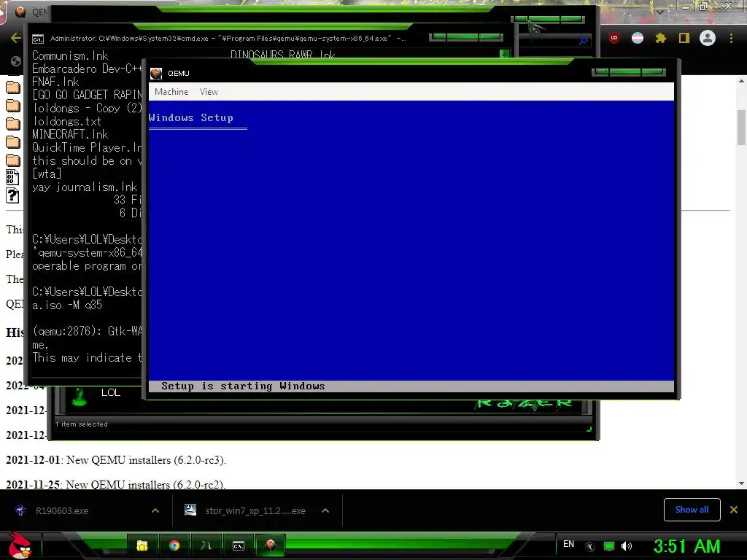Viewport: 747px width, 560px height.
Task: Click the cmd.exe window title icon
Action: pyautogui.click(x=38, y=39)
